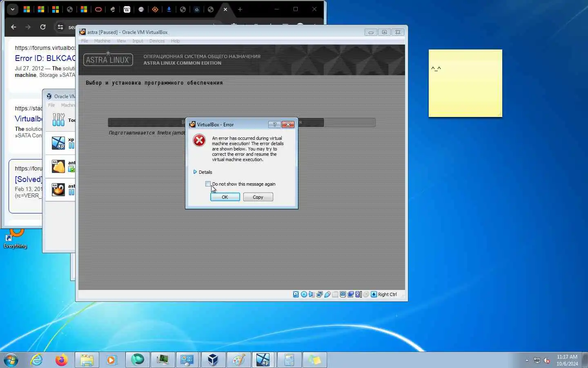Go forward in the browser
The height and width of the screenshot is (368, 588).
28,27
